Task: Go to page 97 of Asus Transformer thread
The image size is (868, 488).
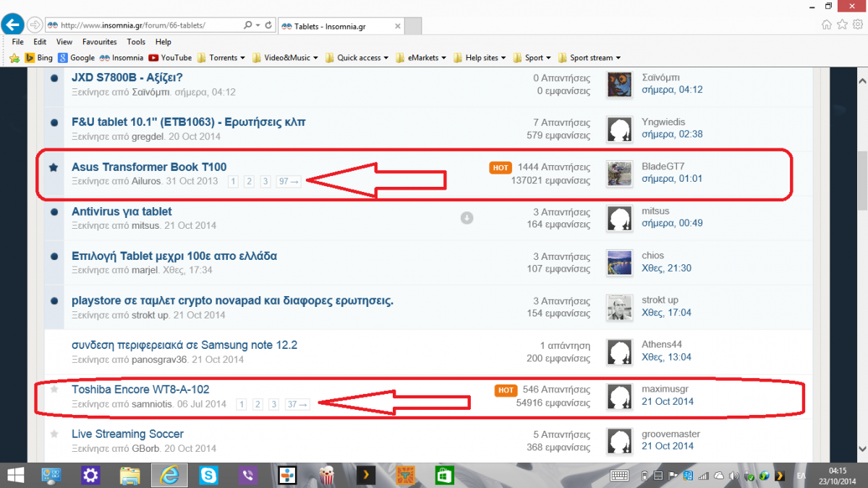Action: (x=289, y=181)
